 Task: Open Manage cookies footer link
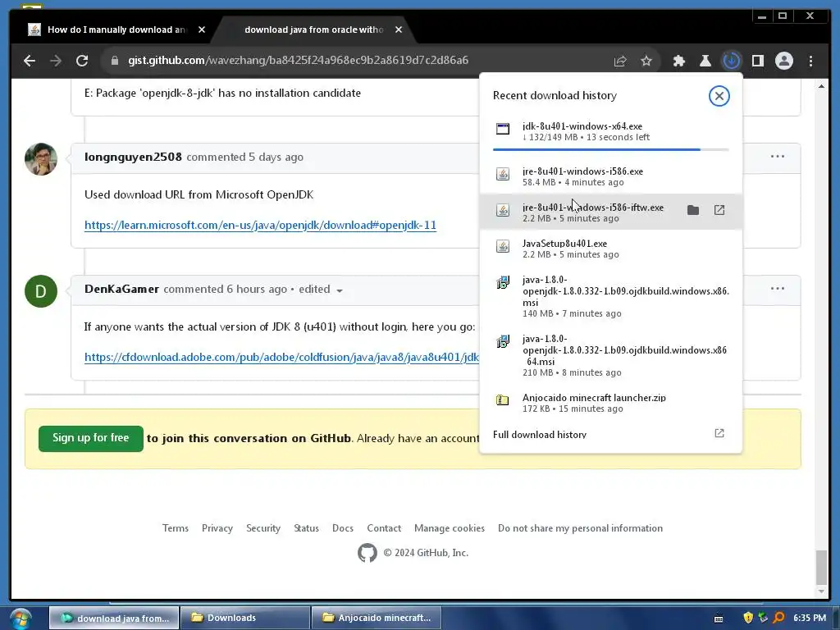click(450, 528)
